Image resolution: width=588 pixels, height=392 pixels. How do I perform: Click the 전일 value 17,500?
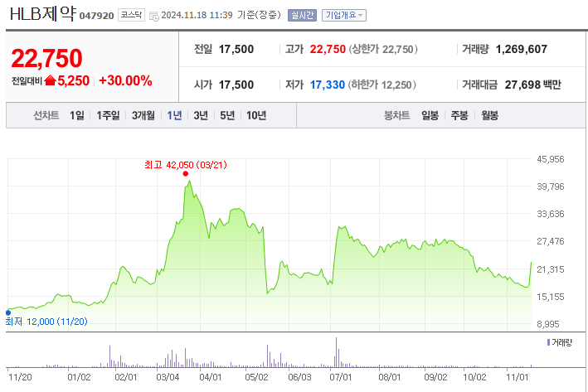coord(236,49)
